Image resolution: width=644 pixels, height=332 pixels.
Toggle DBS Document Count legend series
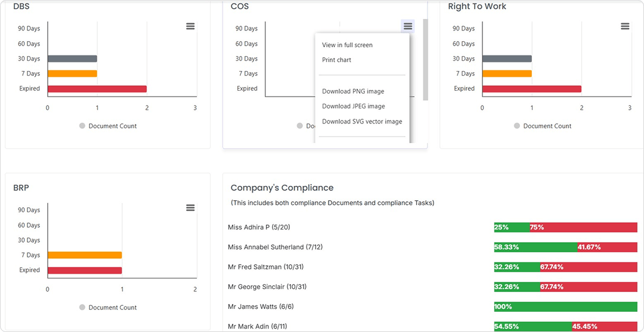[108, 126]
